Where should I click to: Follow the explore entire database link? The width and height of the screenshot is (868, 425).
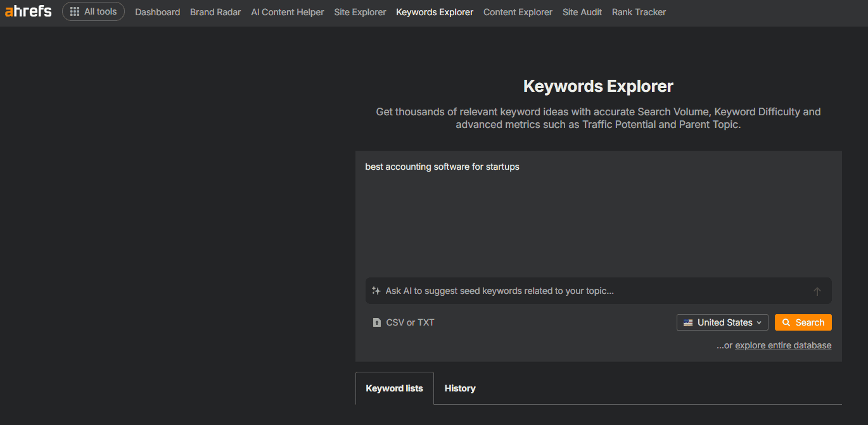[783, 345]
